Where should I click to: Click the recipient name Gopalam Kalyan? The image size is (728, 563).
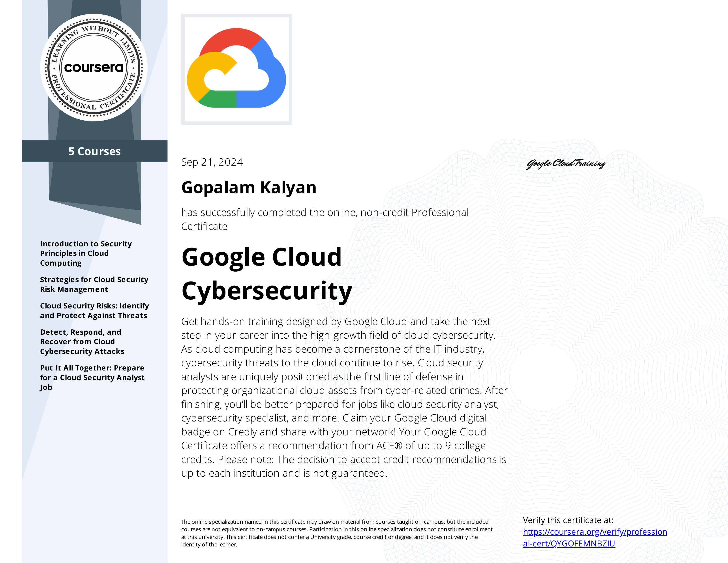(249, 187)
